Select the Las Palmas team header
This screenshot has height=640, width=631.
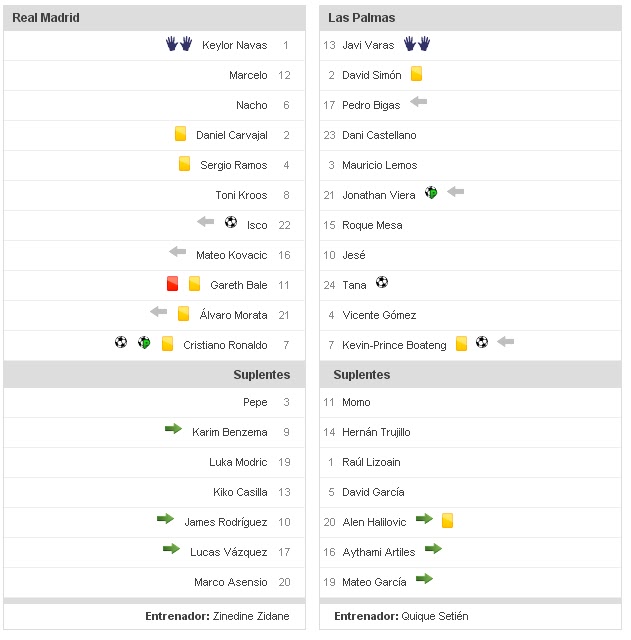[x=361, y=18]
